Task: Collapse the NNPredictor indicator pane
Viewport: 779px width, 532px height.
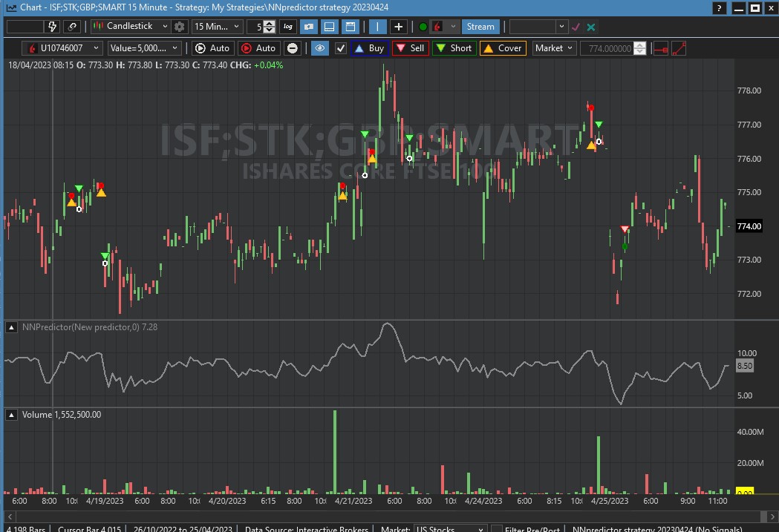Action: point(11,327)
